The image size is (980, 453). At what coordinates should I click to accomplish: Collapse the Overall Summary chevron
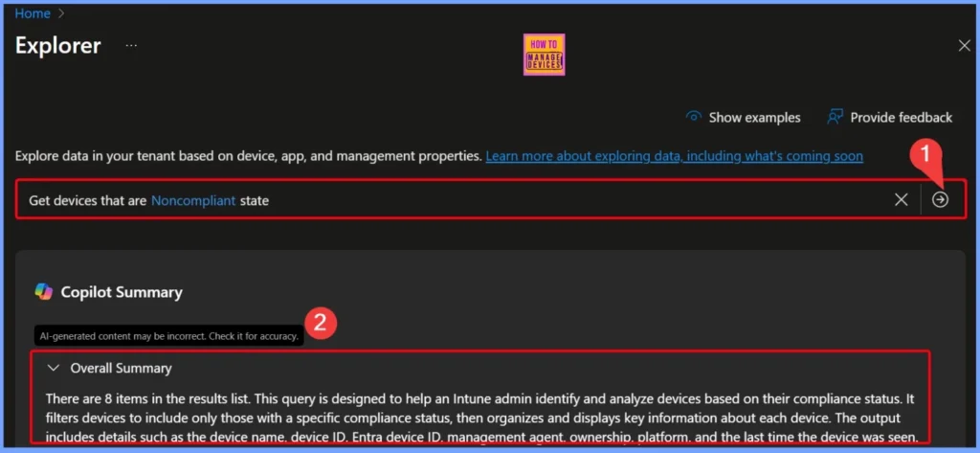coord(54,369)
